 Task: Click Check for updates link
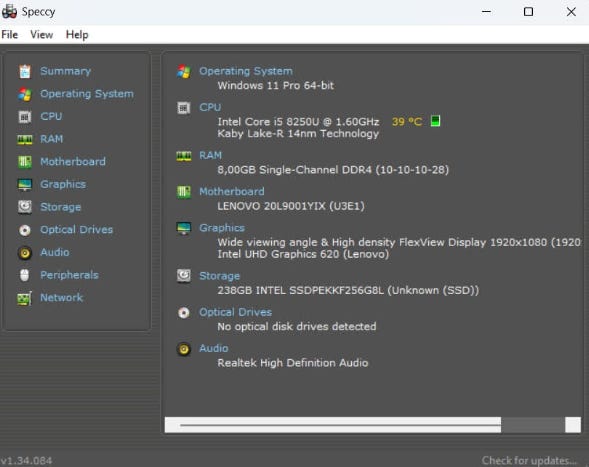pos(529,460)
